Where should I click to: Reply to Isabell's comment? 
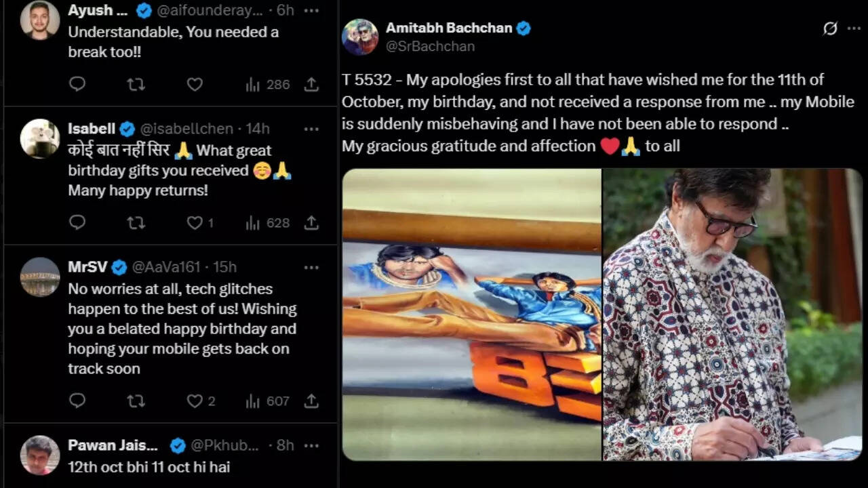[77, 222]
